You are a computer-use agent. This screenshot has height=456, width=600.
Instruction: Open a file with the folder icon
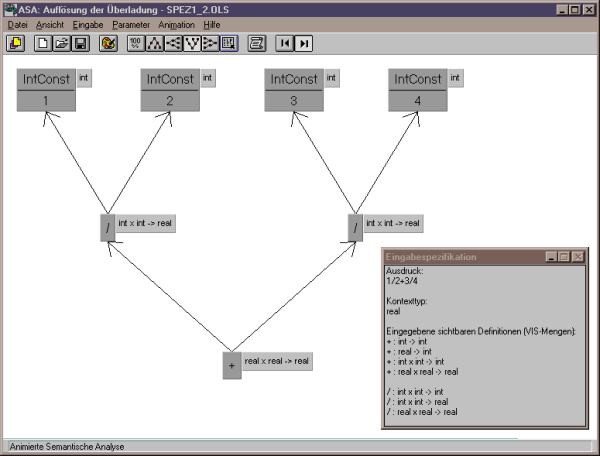tap(62, 43)
